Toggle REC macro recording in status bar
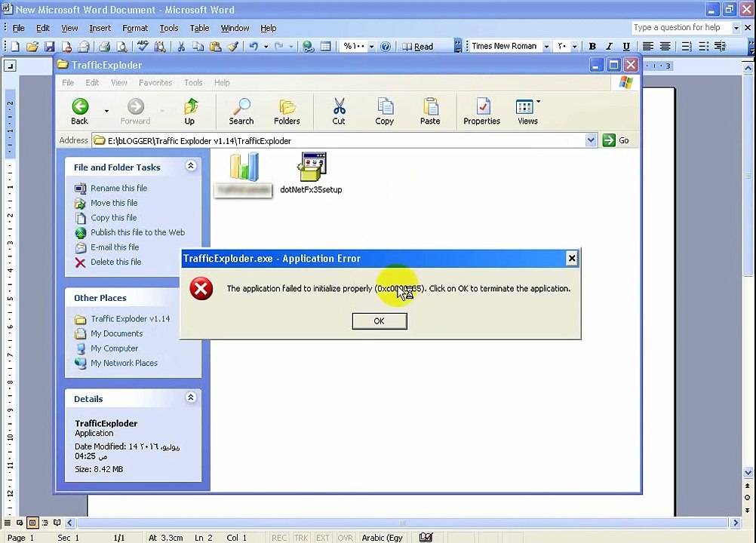Viewport: 756px width, 543px height. [279, 538]
